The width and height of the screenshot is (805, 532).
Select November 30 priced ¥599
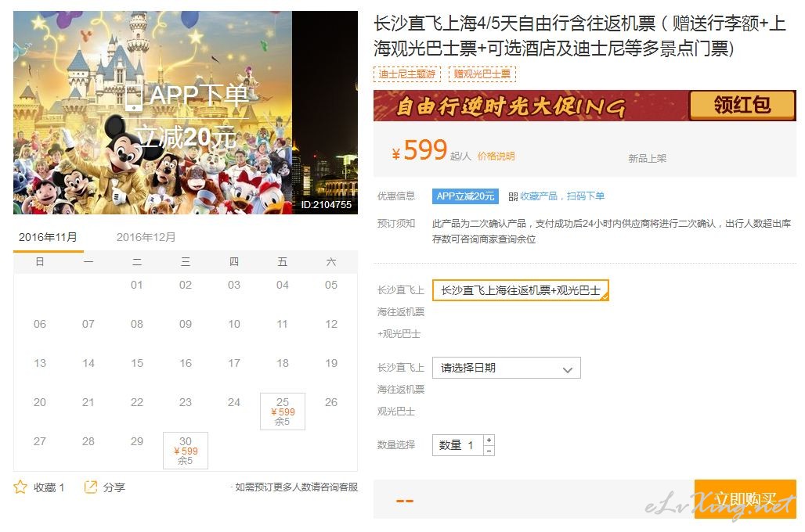pos(186,451)
